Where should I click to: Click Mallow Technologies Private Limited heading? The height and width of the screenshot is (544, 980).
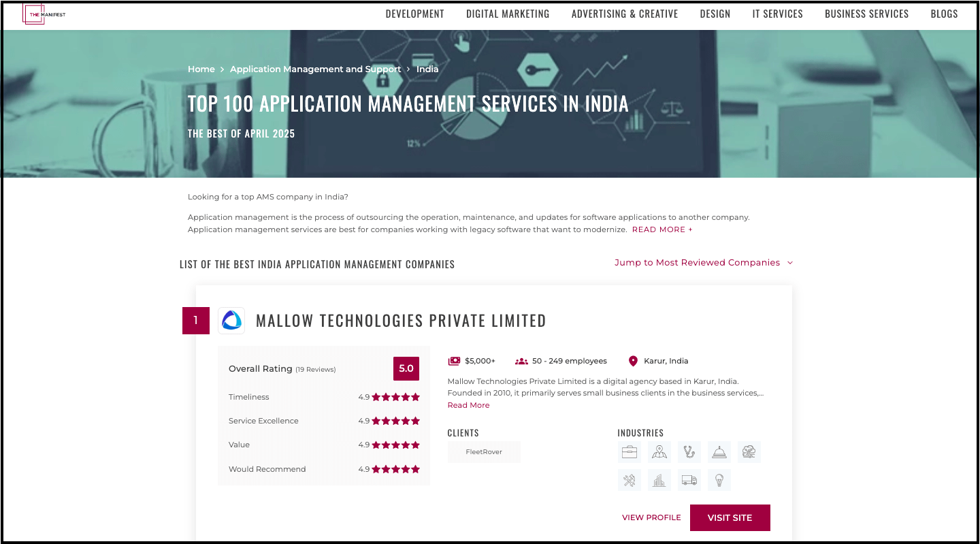[401, 321]
